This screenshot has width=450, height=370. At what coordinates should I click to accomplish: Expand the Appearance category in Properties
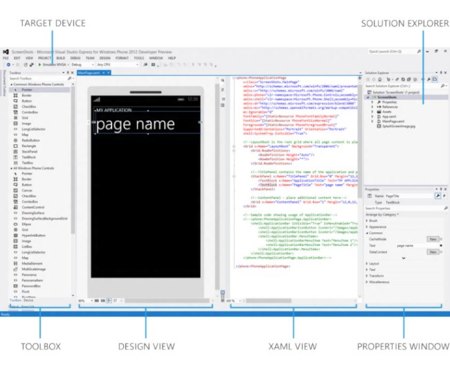pos(367,227)
